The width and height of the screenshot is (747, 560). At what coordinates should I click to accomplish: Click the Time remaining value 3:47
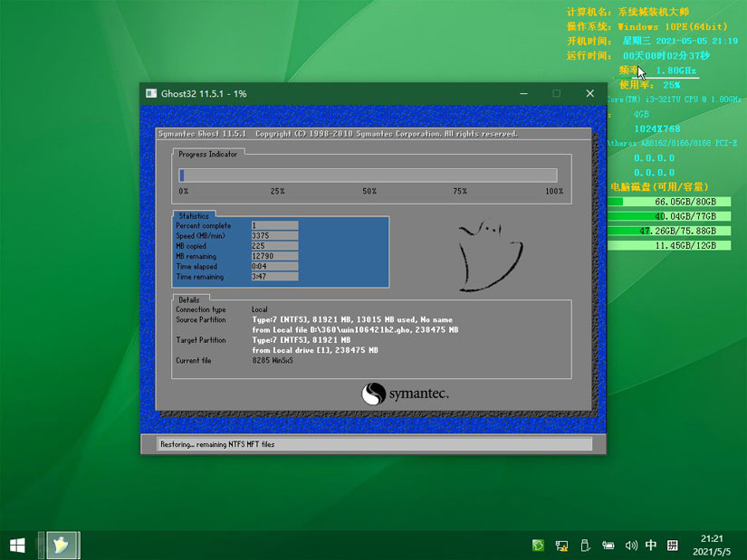pos(275,277)
